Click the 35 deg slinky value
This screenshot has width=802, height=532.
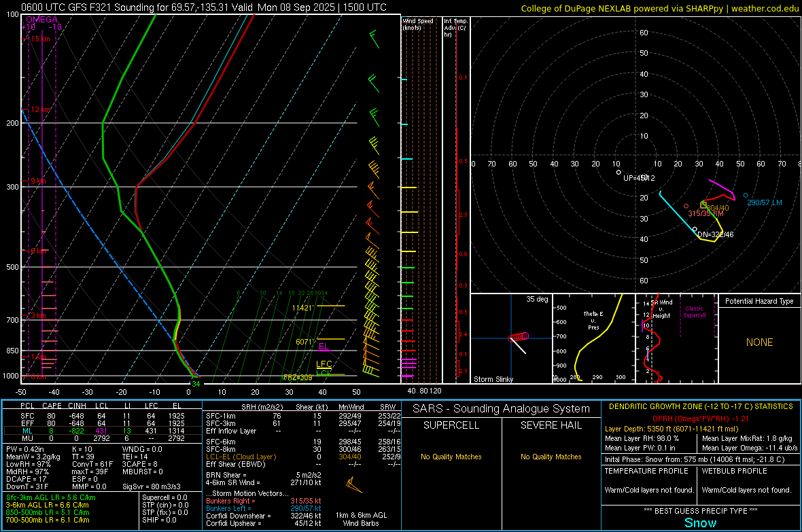(536, 299)
